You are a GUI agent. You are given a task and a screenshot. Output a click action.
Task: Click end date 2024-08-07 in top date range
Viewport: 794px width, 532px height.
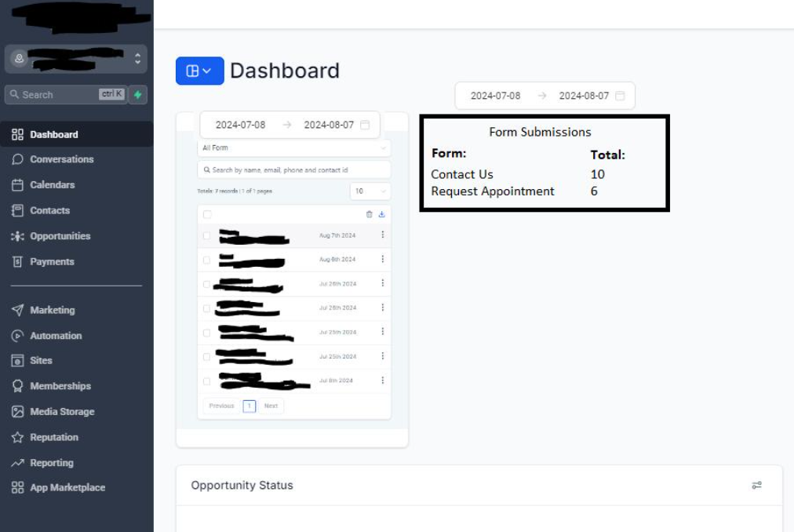pos(584,96)
